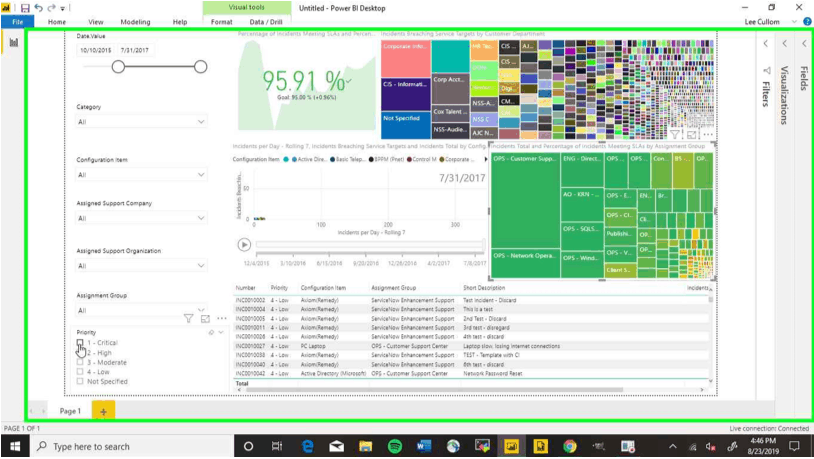This screenshot has width=814, height=459.
Task: Save the report with the floppy icon
Action: point(25,8)
